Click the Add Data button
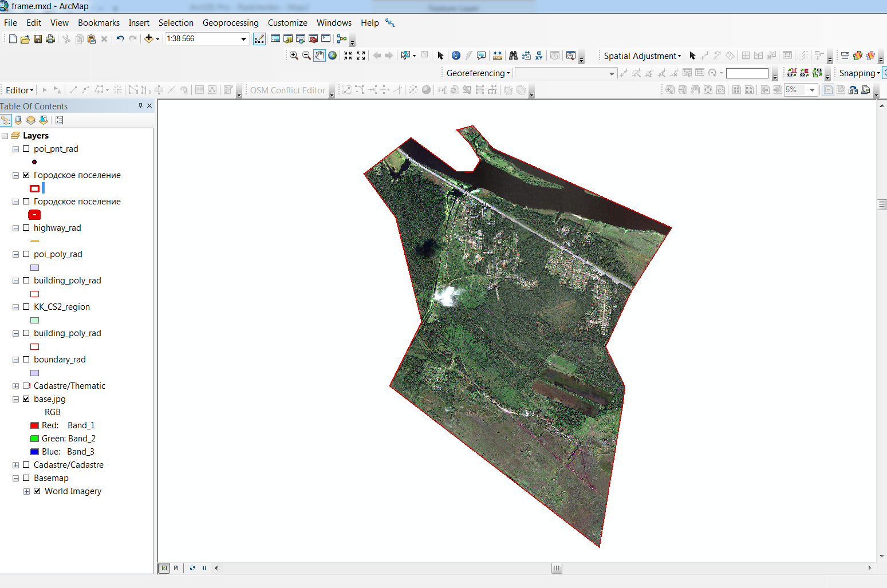887x588 pixels. (149, 39)
